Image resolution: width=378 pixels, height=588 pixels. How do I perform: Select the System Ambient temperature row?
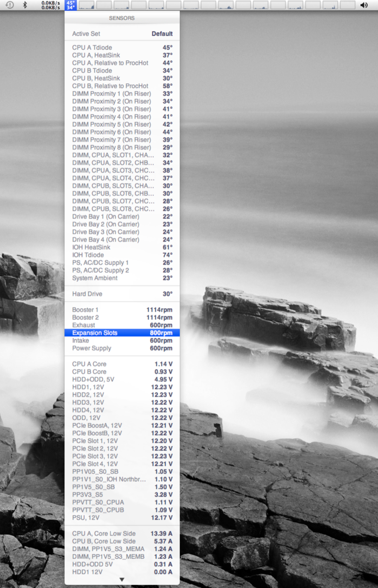(x=122, y=278)
